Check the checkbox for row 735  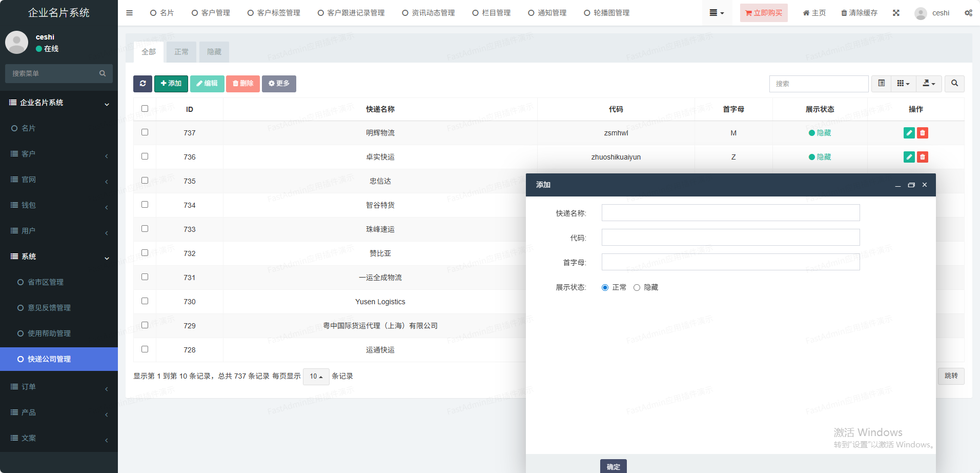[145, 181]
